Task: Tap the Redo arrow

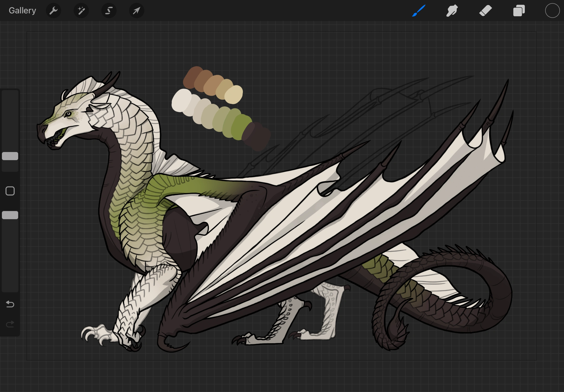Action: point(10,324)
